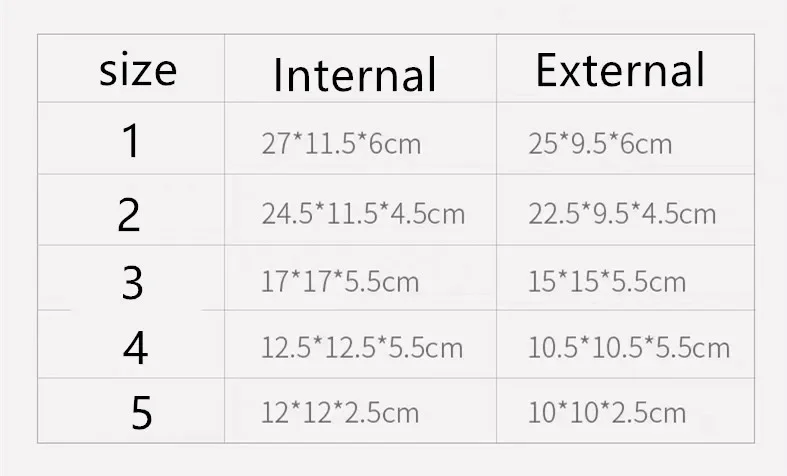Click internal dimension 12*12*2.5cm
The width and height of the screenshot is (787, 476).
(x=340, y=413)
